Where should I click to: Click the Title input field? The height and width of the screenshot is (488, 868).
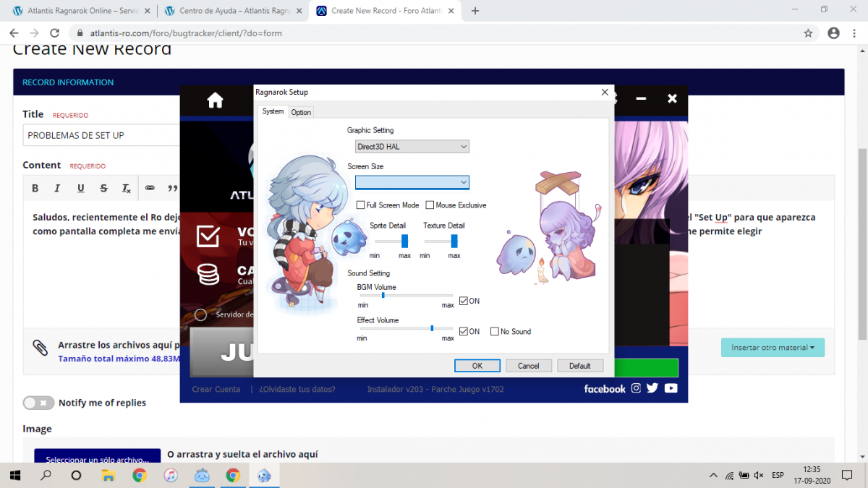click(101, 135)
